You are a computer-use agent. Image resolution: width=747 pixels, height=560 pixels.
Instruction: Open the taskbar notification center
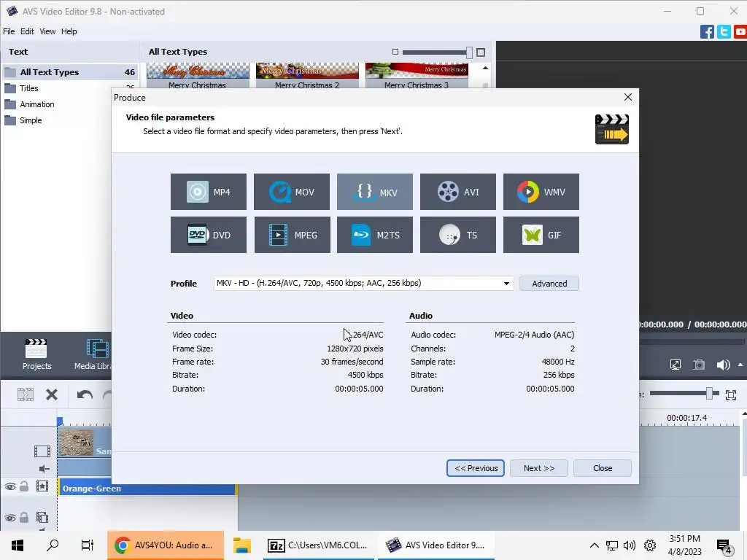click(x=724, y=546)
